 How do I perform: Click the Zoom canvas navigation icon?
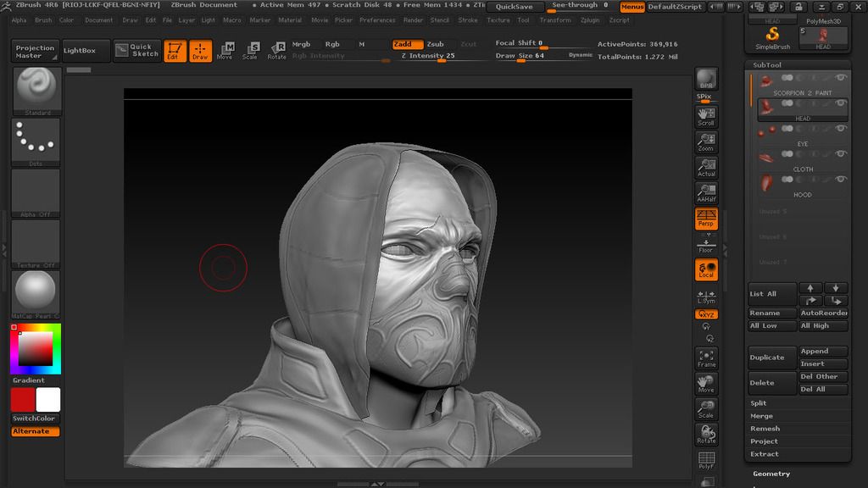click(706, 142)
